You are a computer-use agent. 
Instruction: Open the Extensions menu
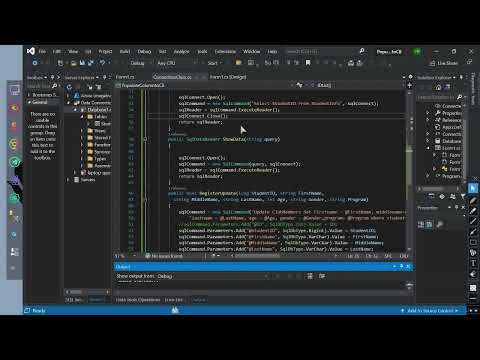tap(225, 52)
